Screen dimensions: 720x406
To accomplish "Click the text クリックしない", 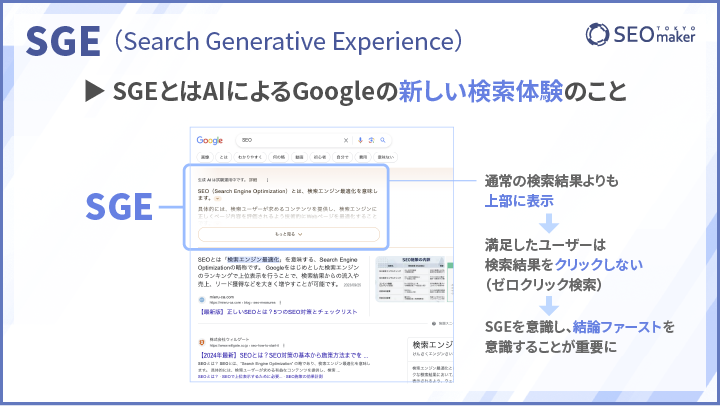I will pyautogui.click(x=599, y=265).
